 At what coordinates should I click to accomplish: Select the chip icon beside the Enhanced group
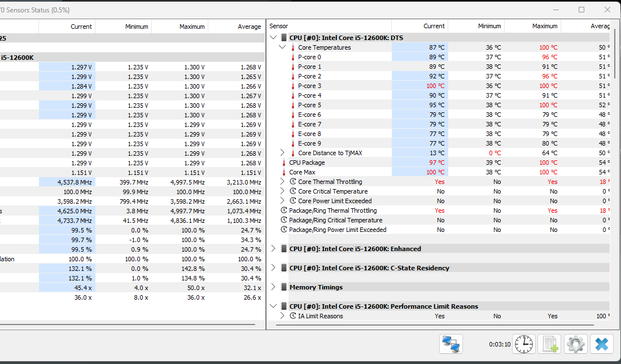pyautogui.click(x=283, y=249)
